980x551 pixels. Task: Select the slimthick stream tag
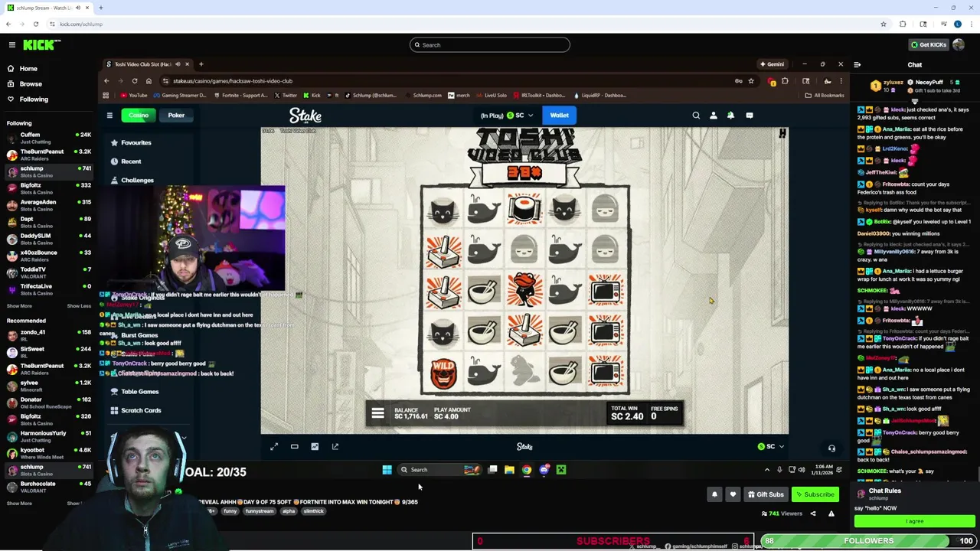pyautogui.click(x=314, y=511)
